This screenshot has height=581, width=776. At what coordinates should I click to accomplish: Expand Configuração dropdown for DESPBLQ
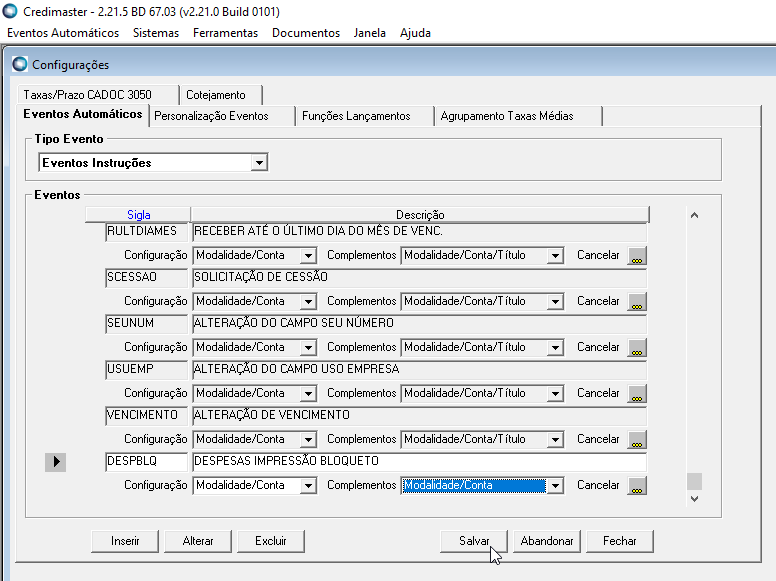click(308, 485)
